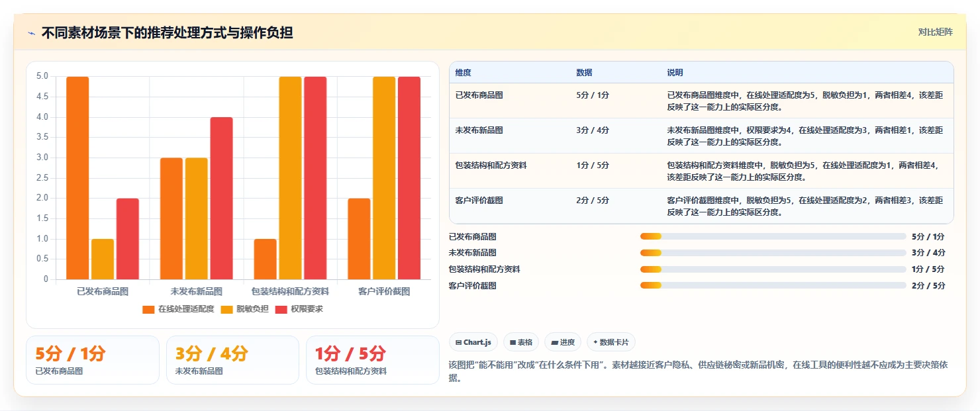This screenshot has height=411, width=980.
Task: Click the 未发布新品图 progress row label
Action: (x=473, y=253)
